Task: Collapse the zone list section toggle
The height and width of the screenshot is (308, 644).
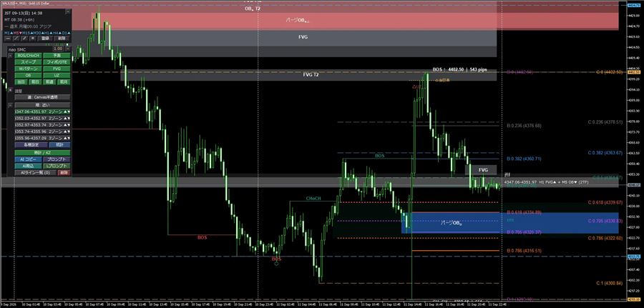Action: (10, 105)
